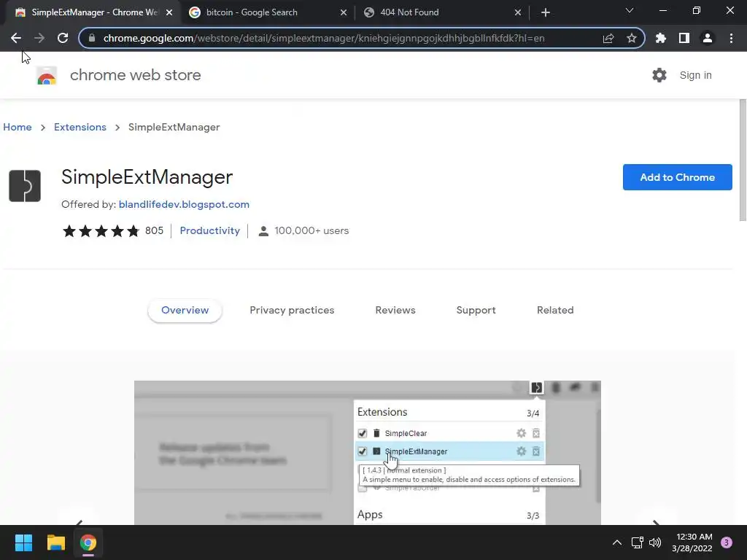The image size is (747, 560).
Task: Open the Productivity category link
Action: [209, 230]
